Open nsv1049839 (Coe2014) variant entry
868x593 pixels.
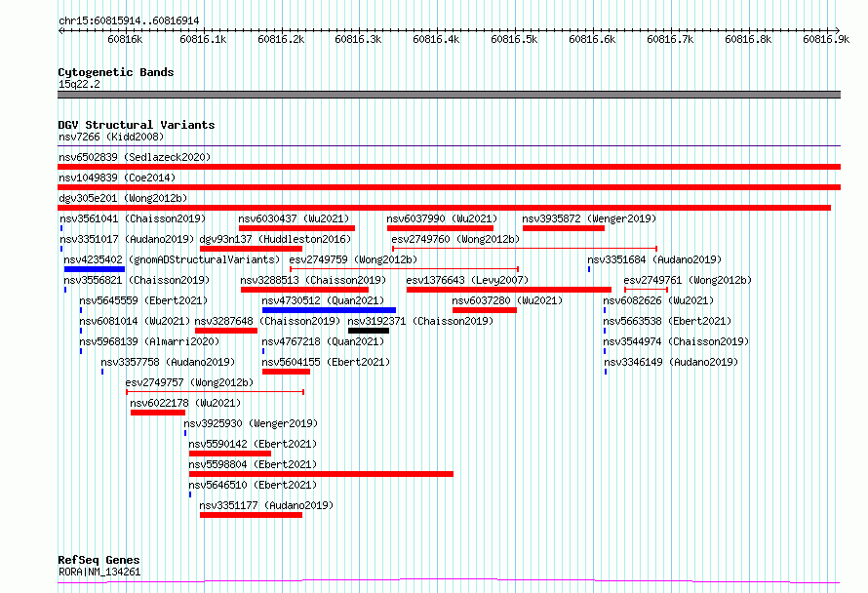click(x=449, y=187)
